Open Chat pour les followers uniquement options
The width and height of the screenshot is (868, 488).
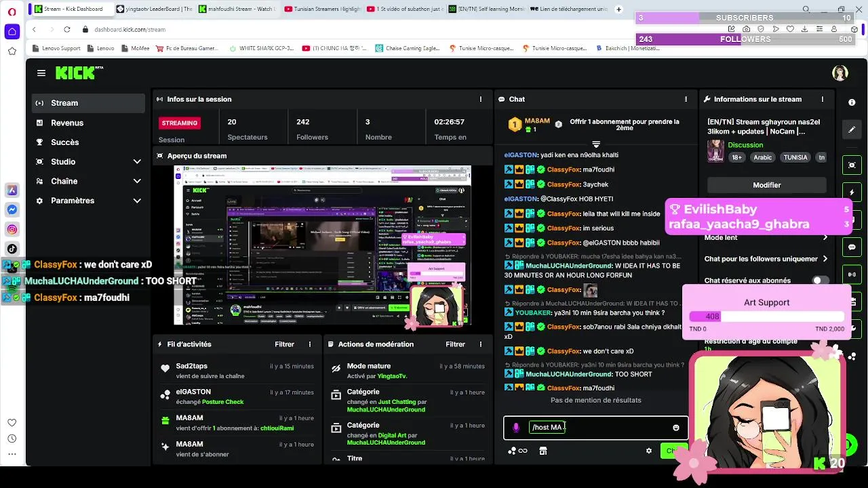[x=825, y=259]
